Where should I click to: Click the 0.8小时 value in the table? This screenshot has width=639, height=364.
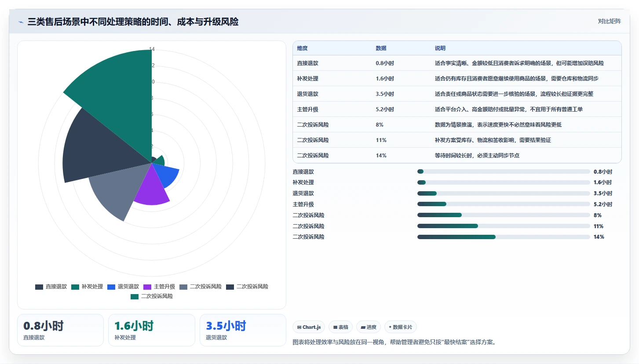point(385,63)
